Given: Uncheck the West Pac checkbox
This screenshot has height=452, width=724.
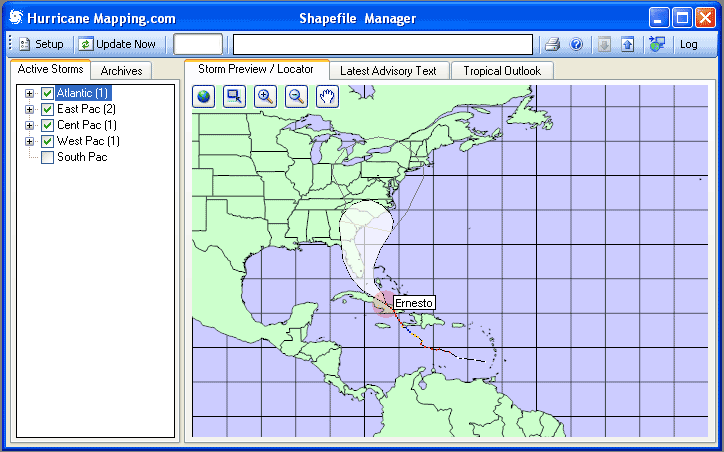Looking at the screenshot, I should pos(47,141).
